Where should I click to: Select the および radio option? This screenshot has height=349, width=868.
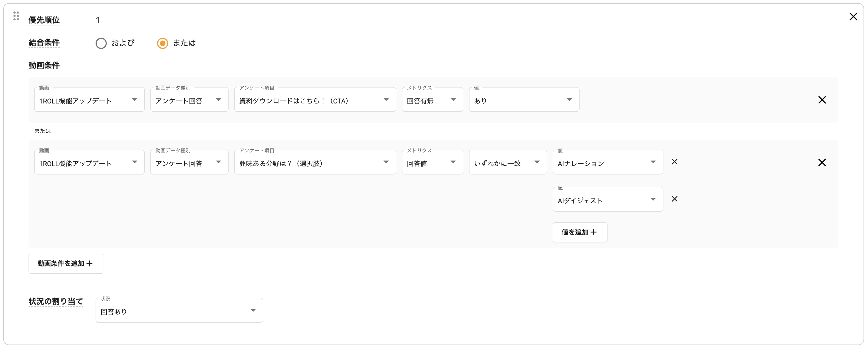coord(101,43)
